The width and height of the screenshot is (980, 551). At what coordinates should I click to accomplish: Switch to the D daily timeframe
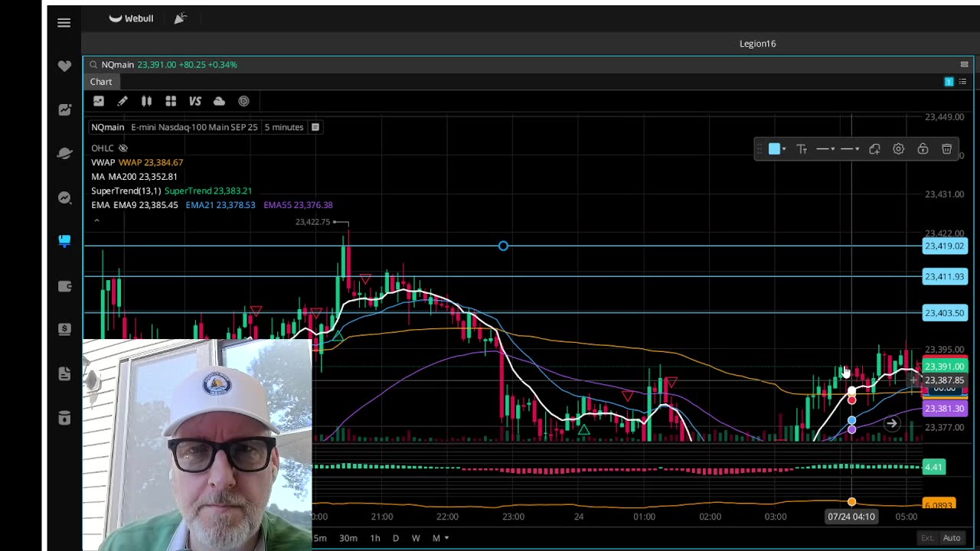(396, 538)
